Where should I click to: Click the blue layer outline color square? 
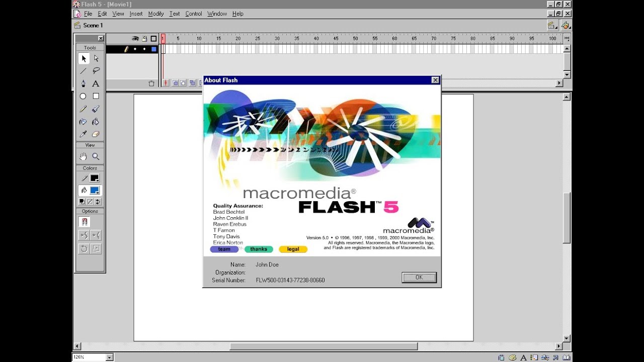[154, 49]
